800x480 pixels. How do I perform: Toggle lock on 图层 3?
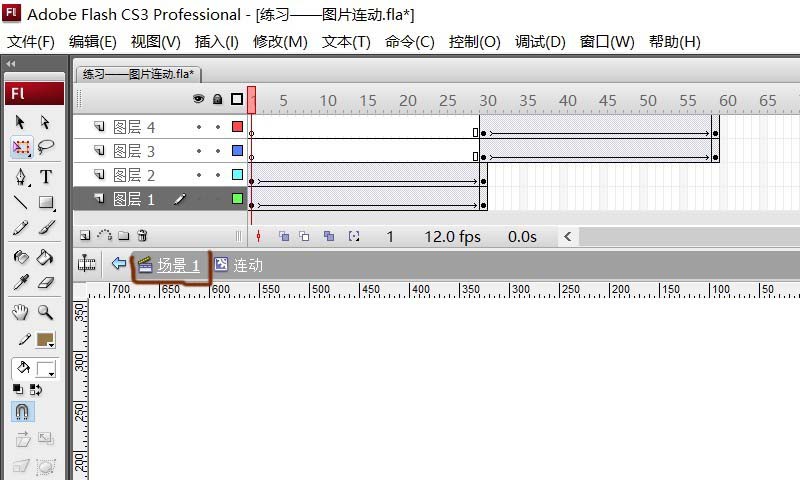click(218, 151)
